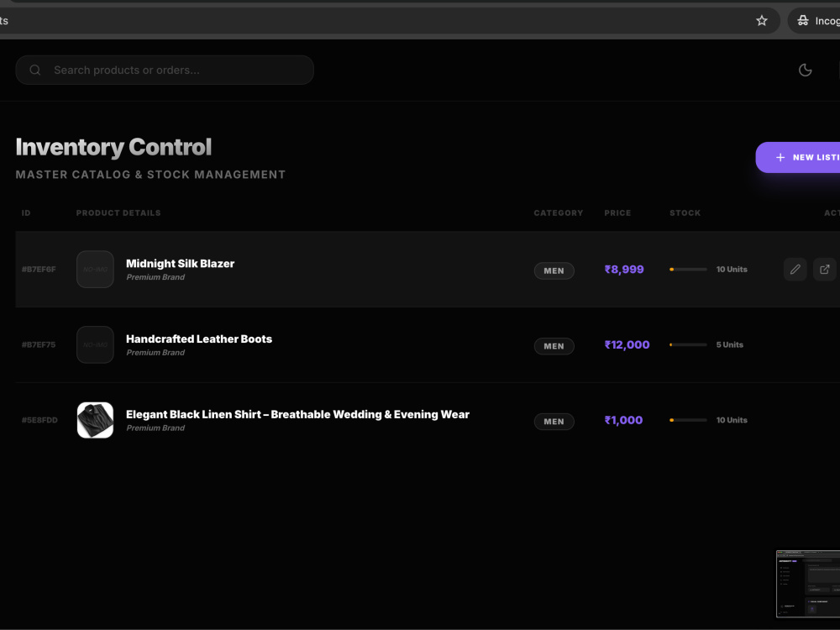
Task: Edit the Midnight Silk Blazer with pencil icon
Action: (795, 269)
